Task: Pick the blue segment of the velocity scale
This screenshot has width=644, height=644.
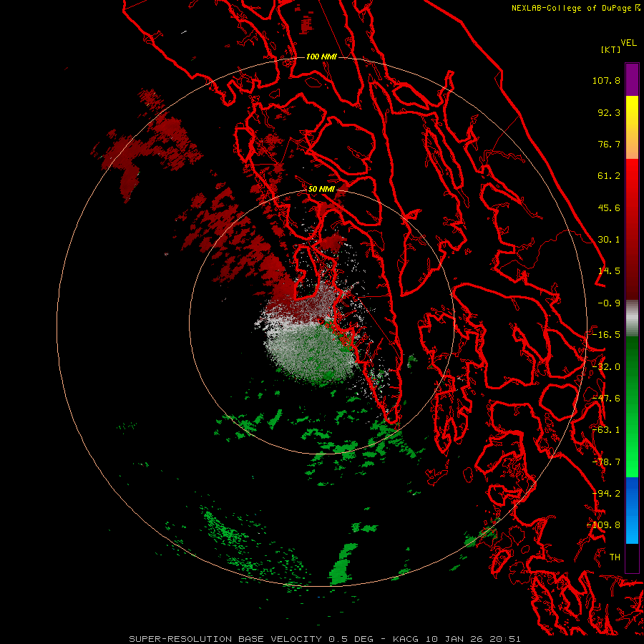Action: (x=632, y=510)
